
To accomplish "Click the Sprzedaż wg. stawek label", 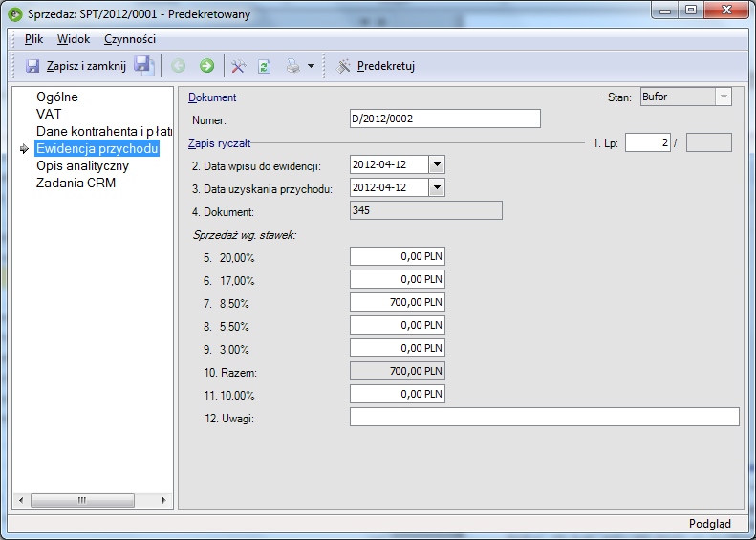I will click(x=245, y=235).
